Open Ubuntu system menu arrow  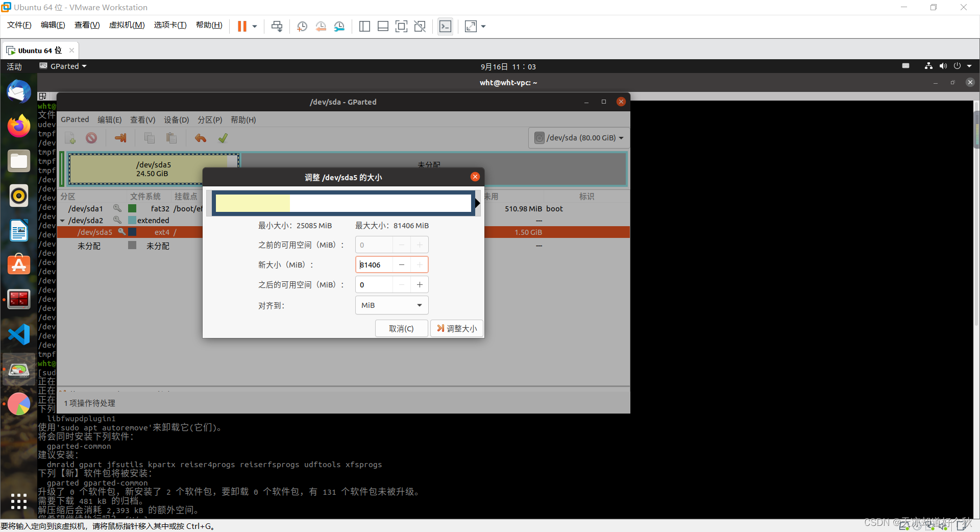[x=969, y=66]
